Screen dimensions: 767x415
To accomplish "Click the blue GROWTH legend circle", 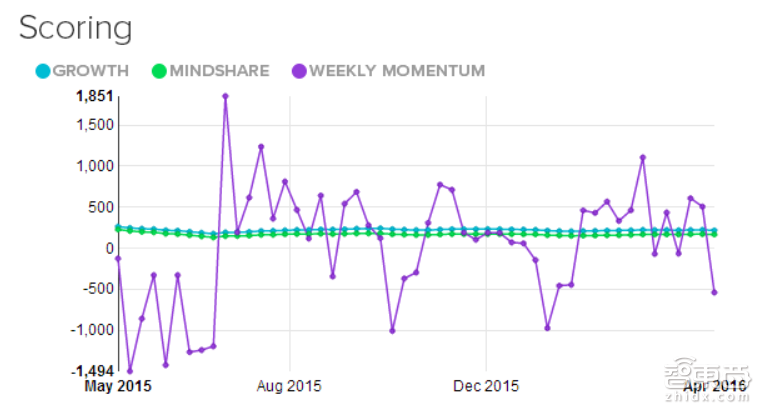I will click(x=42, y=71).
